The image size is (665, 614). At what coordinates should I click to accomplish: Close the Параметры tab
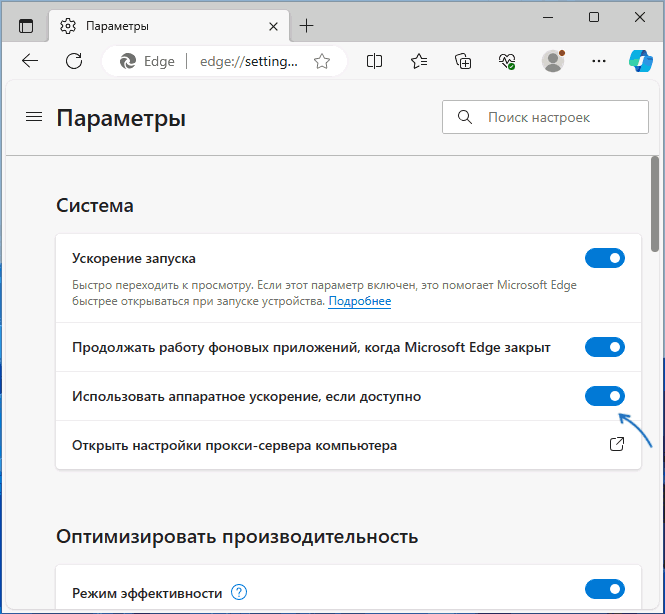[274, 27]
